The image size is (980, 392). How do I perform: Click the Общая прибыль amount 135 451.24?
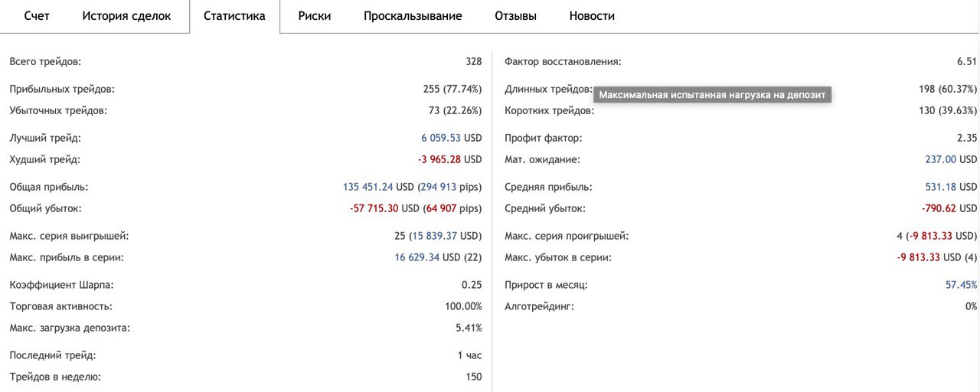click(367, 187)
